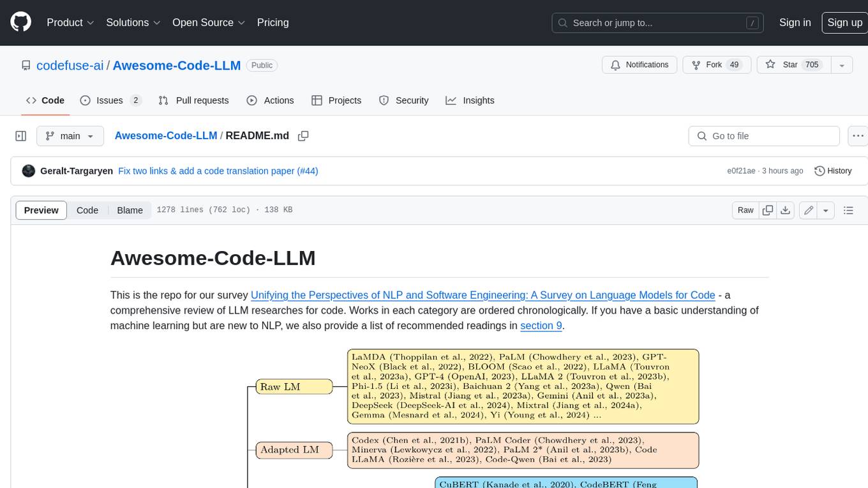Open the star lists dropdown arrow
Image resolution: width=868 pixels, height=488 pixels.
point(842,65)
